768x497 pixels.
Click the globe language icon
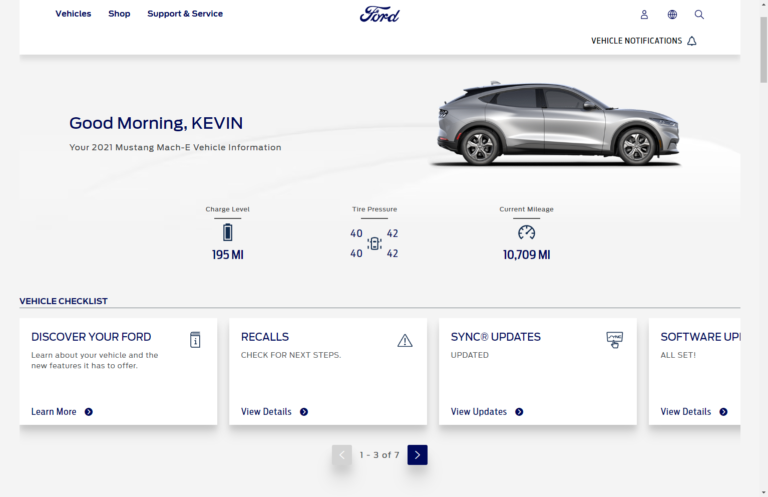pyautogui.click(x=672, y=15)
